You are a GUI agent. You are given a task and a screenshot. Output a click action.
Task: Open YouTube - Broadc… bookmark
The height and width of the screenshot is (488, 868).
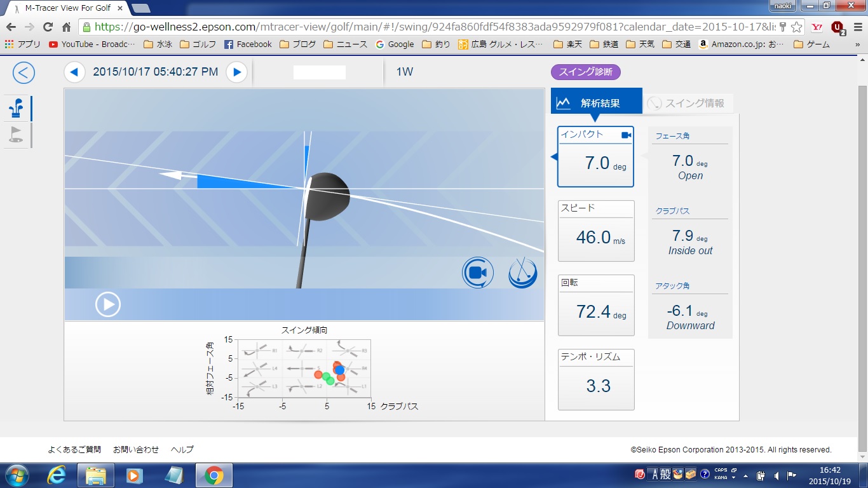tap(92, 44)
